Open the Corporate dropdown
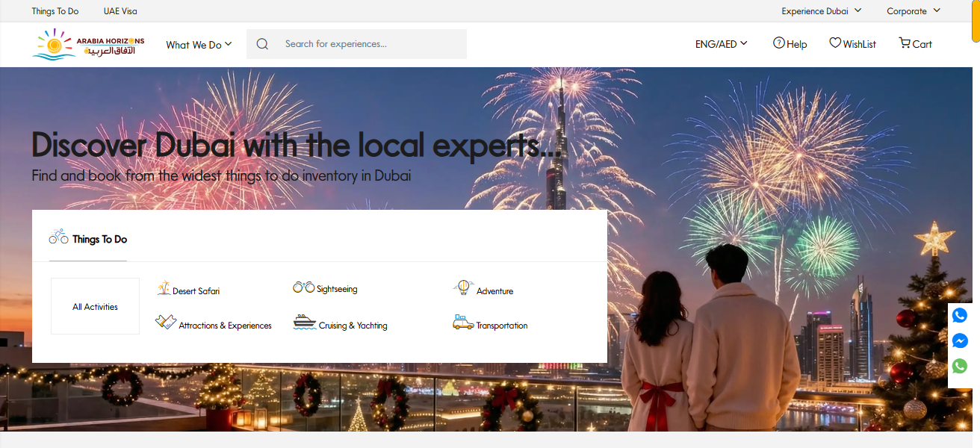The height and width of the screenshot is (448, 980). [x=913, y=11]
